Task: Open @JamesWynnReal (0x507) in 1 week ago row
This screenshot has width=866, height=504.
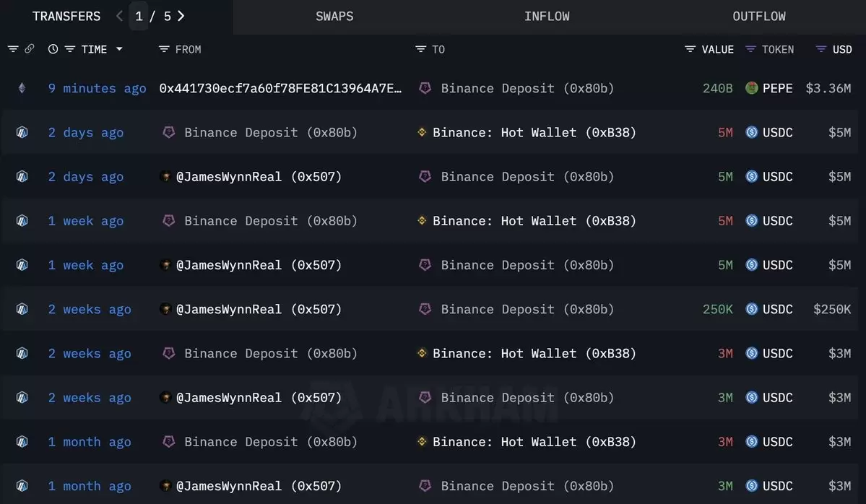Action: (x=259, y=265)
